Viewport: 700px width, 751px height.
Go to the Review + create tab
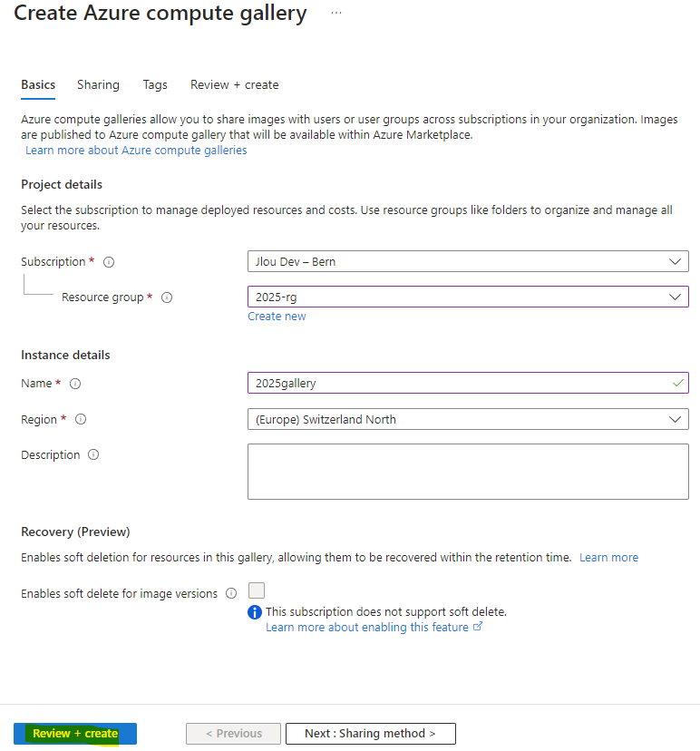[x=235, y=84]
